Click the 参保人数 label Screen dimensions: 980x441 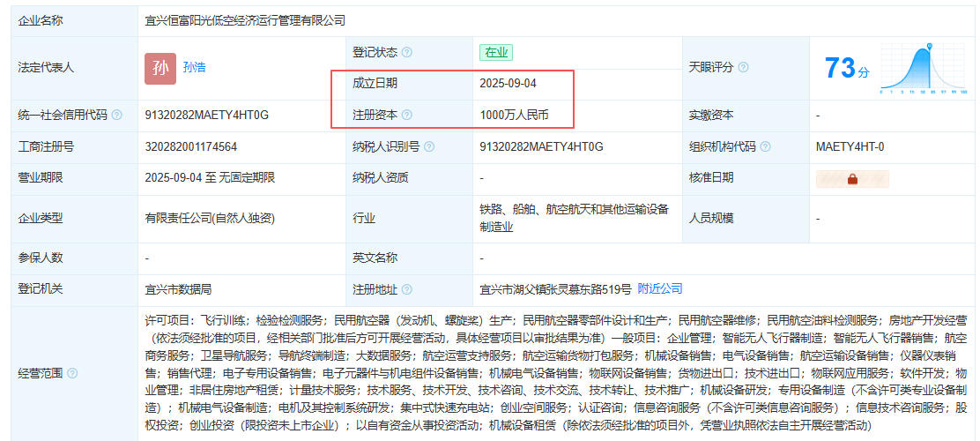[x=41, y=258]
